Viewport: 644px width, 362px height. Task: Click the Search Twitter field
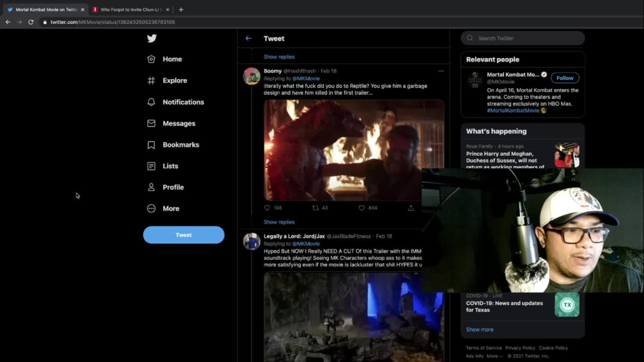pos(523,38)
